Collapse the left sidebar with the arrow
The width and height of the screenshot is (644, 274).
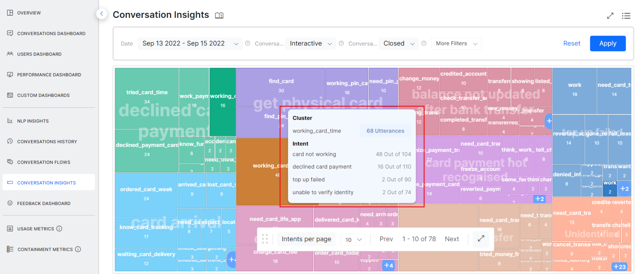click(x=102, y=14)
